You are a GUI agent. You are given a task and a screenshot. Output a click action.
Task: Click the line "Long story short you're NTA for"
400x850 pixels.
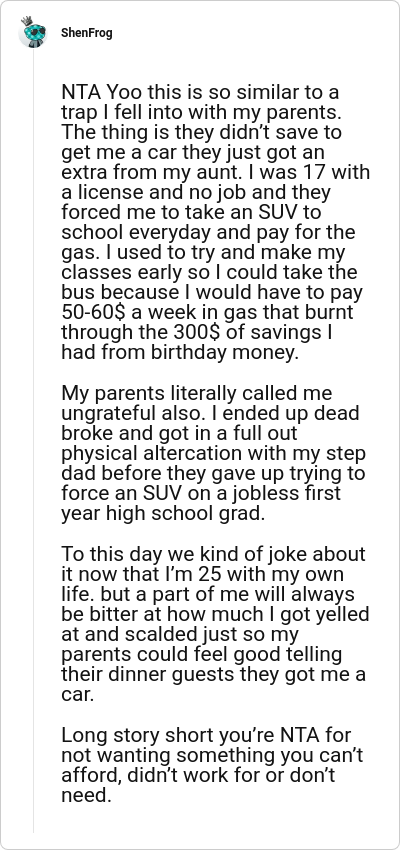(x=206, y=736)
